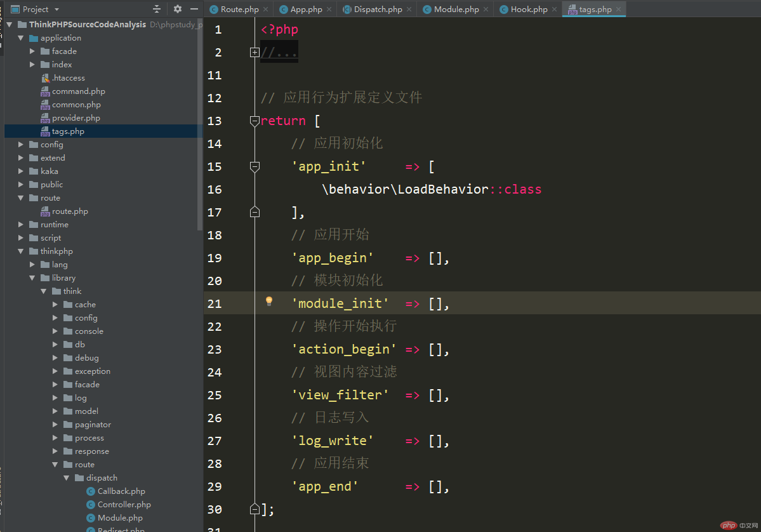Select the .htaccess file
The width and height of the screenshot is (761, 532).
tap(69, 77)
